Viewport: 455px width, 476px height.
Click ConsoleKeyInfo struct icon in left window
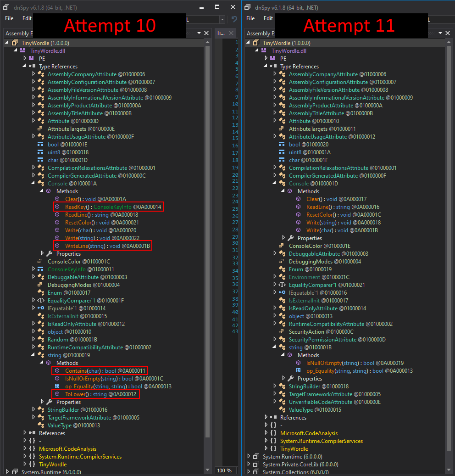pos(40,269)
